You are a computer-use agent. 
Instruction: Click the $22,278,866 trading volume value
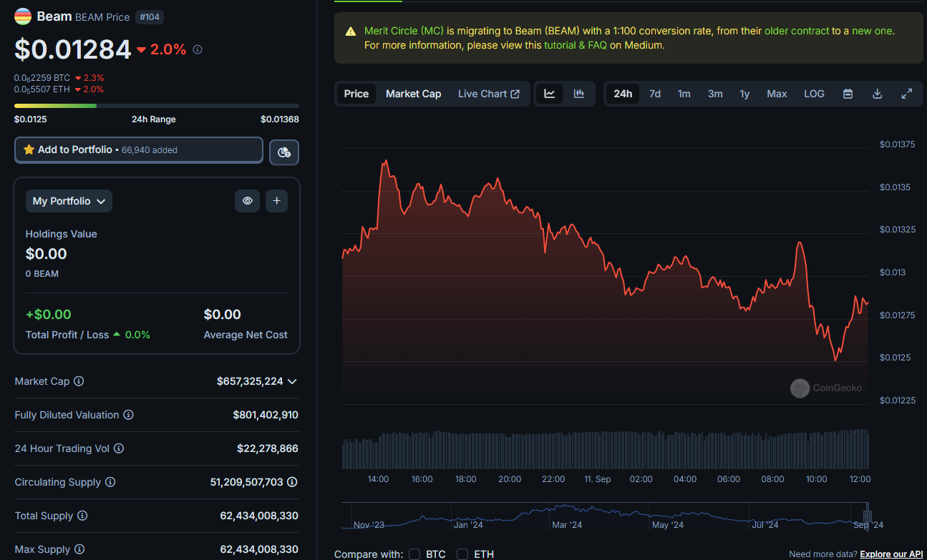(268, 448)
